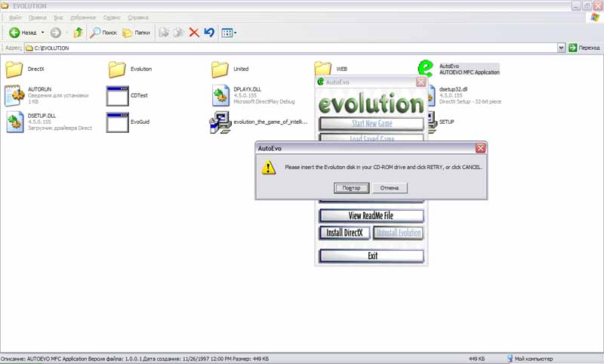Image resolution: width=604 pixels, height=364 pixels.
Task: Toggle the Папки folders pane button
Action: tap(137, 32)
